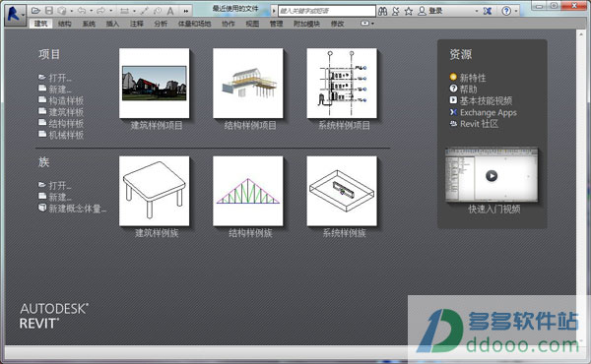Click the Open folder icon in quick access toolbar

[35, 11]
